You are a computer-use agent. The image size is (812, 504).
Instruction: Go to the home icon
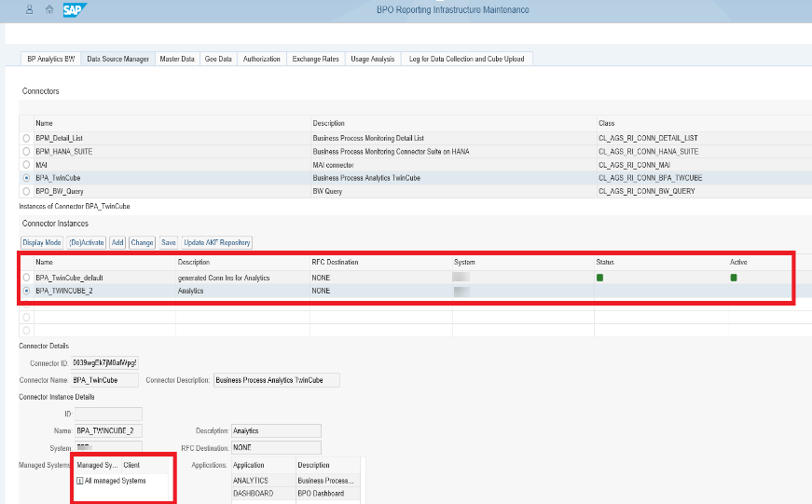click(x=49, y=9)
